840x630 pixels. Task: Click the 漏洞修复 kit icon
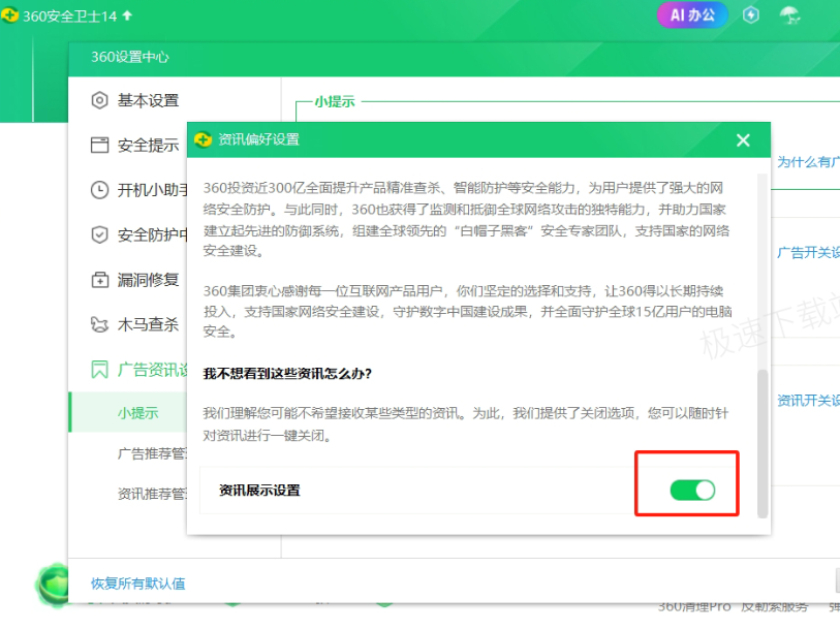(100, 279)
